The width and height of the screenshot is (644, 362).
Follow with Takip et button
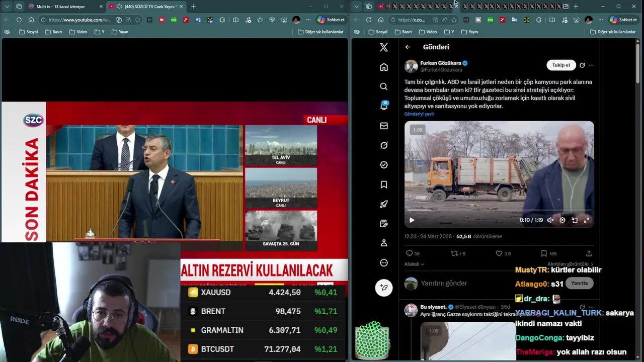(x=561, y=65)
